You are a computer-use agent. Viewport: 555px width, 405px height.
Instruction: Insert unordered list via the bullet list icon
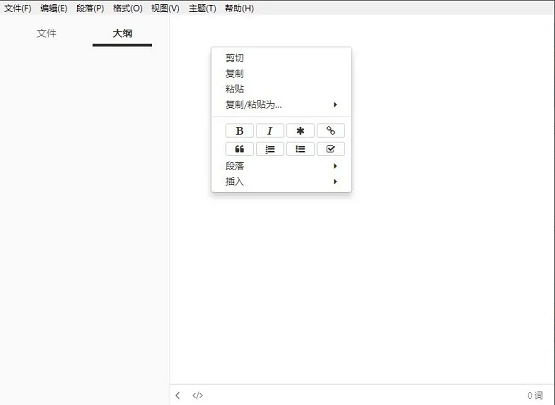coord(300,149)
